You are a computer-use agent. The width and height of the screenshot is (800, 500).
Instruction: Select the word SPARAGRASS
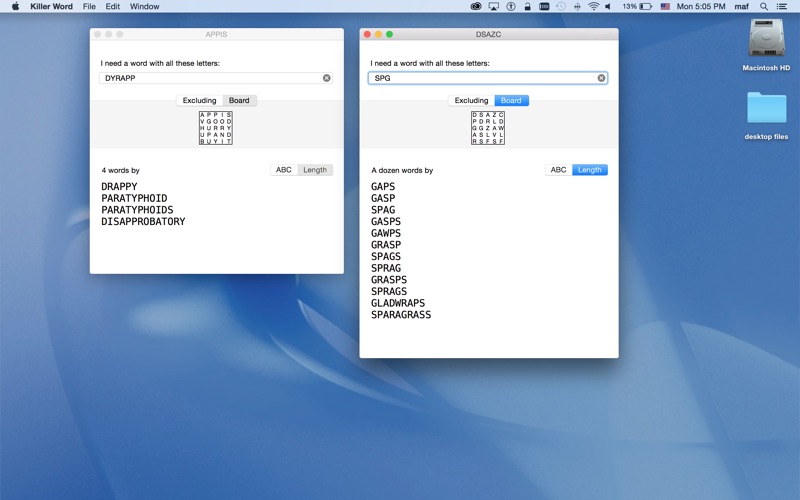click(401, 315)
